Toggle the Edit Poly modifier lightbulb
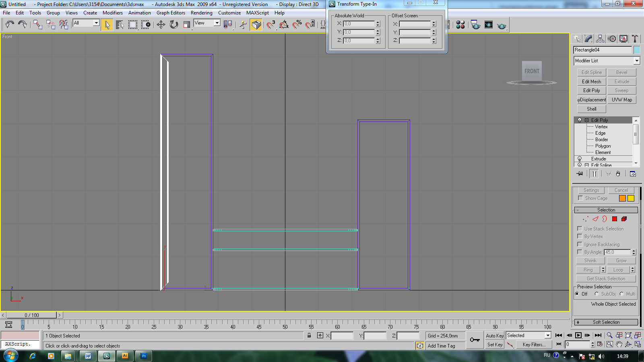 [580, 120]
